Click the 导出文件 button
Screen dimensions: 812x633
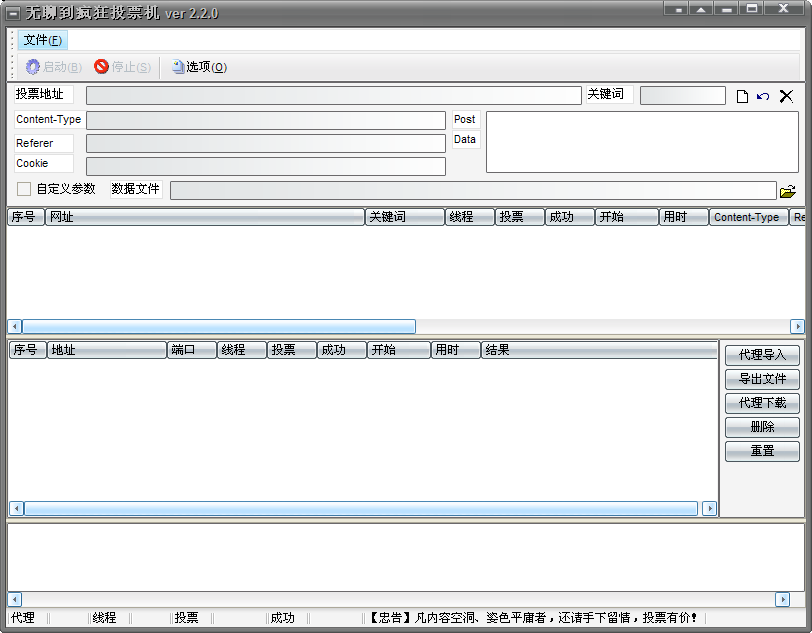click(x=761, y=379)
